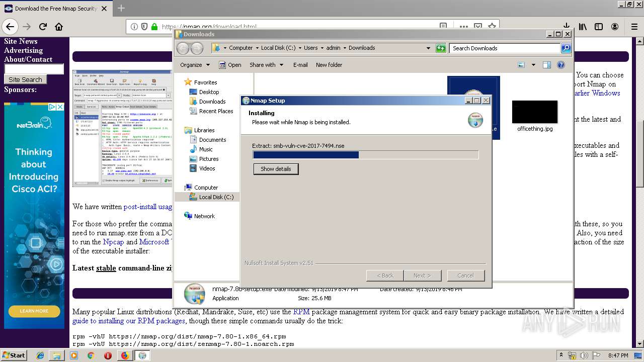Click the site search text box
The image size is (644, 362).
pyautogui.click(x=34, y=69)
